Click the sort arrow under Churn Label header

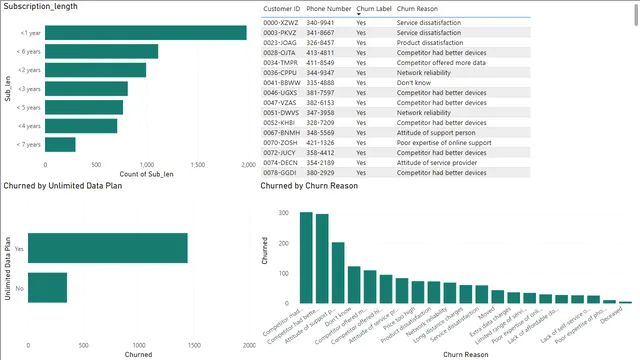(358, 14)
